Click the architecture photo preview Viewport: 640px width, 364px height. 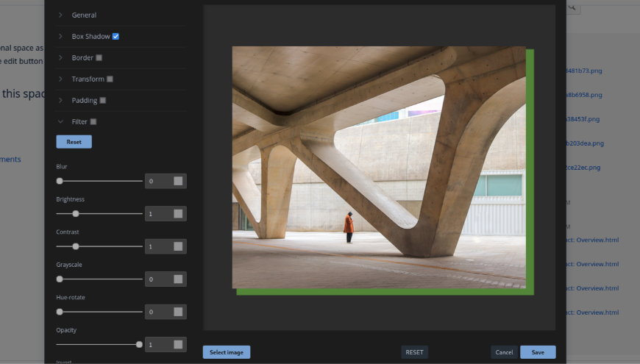click(379, 168)
